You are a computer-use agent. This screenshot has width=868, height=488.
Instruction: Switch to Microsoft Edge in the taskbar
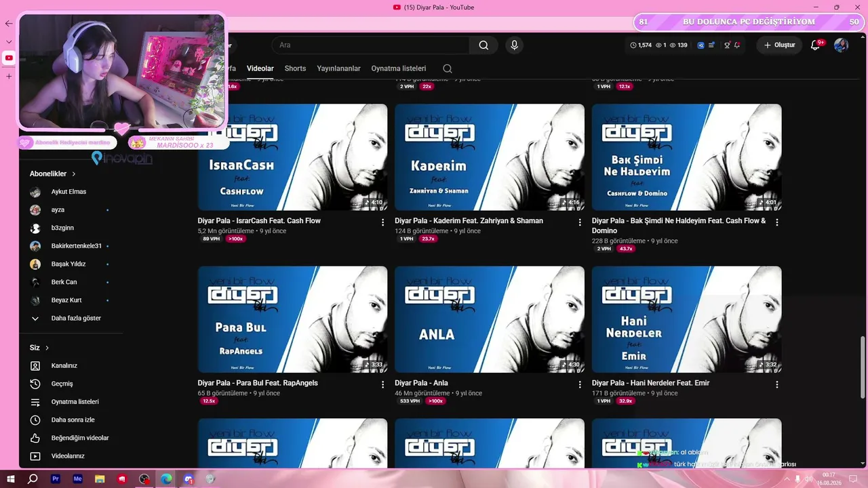click(166, 479)
